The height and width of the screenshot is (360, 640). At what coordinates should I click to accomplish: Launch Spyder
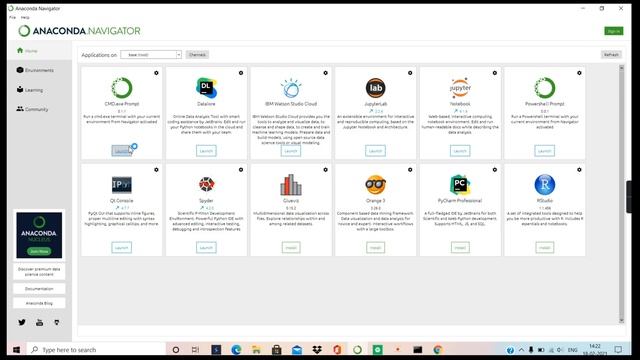(x=206, y=248)
